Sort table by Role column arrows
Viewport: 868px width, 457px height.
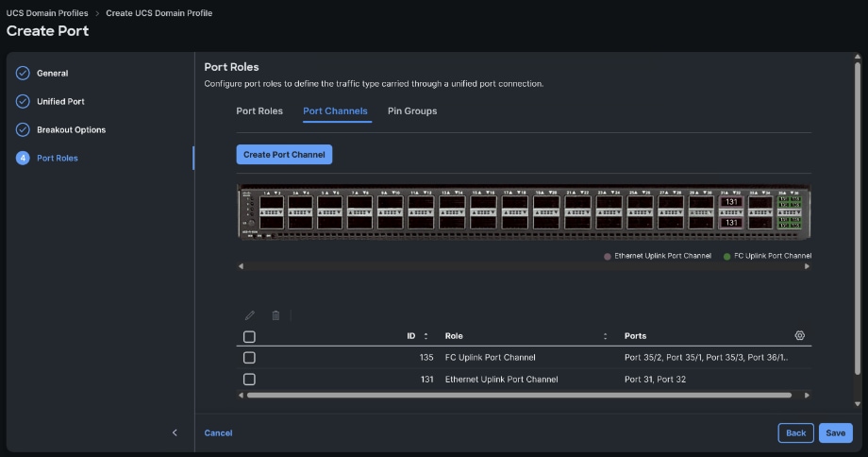coord(605,336)
